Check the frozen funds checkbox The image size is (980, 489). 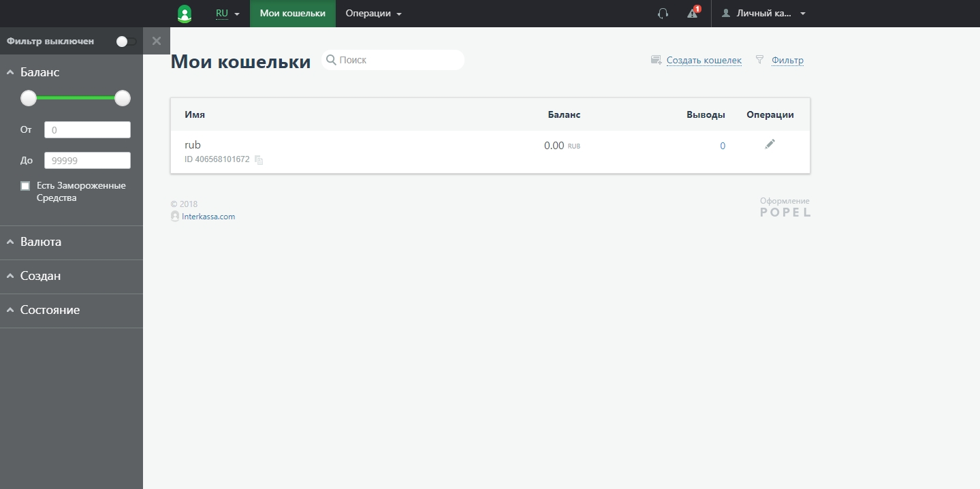click(x=25, y=186)
